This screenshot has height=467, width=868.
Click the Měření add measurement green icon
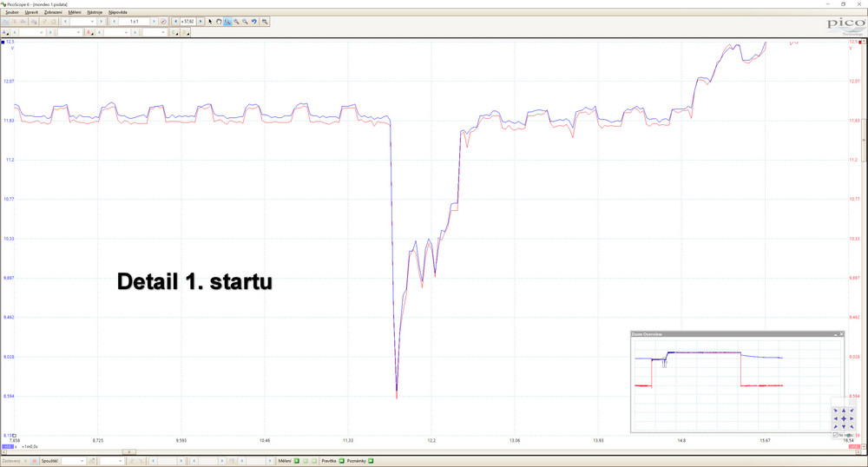[296, 461]
